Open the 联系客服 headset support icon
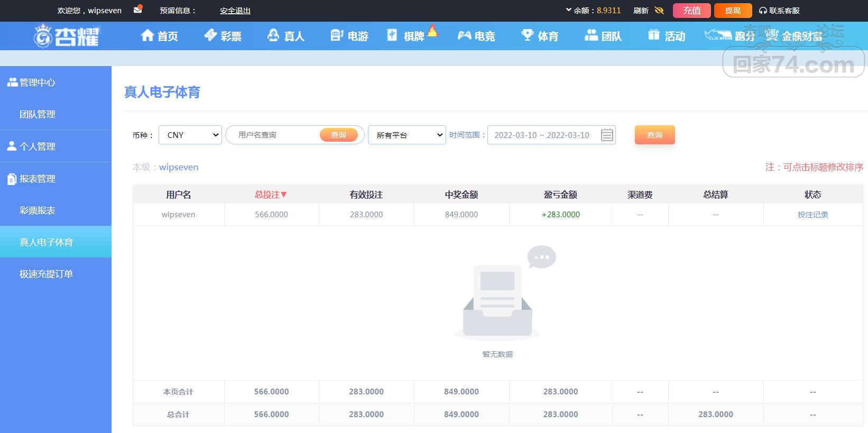Viewport: 868px width, 433px height. [x=763, y=11]
